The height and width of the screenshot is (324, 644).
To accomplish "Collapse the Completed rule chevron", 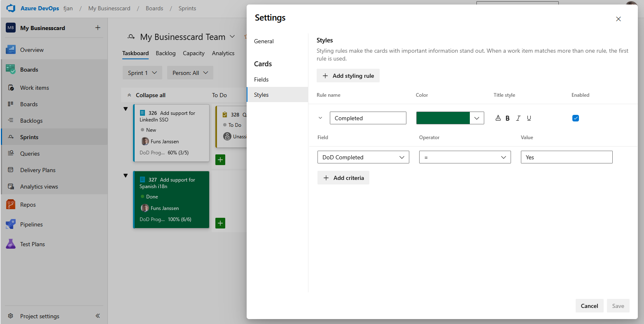I will [320, 118].
